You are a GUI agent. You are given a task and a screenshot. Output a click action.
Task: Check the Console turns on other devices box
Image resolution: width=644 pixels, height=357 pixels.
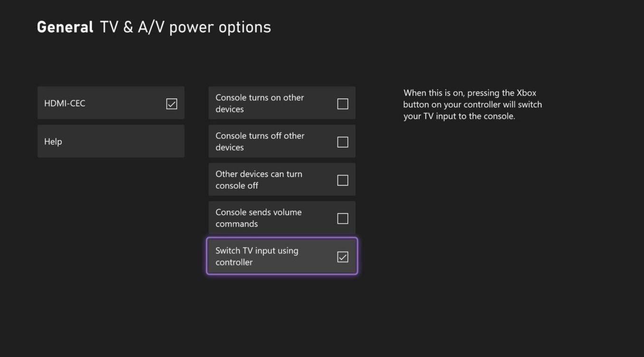click(x=342, y=103)
